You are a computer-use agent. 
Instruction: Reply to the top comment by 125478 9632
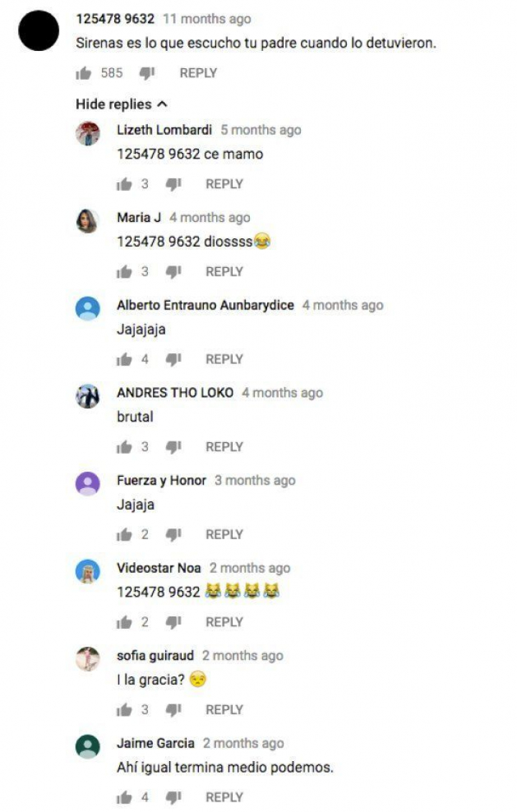click(198, 73)
